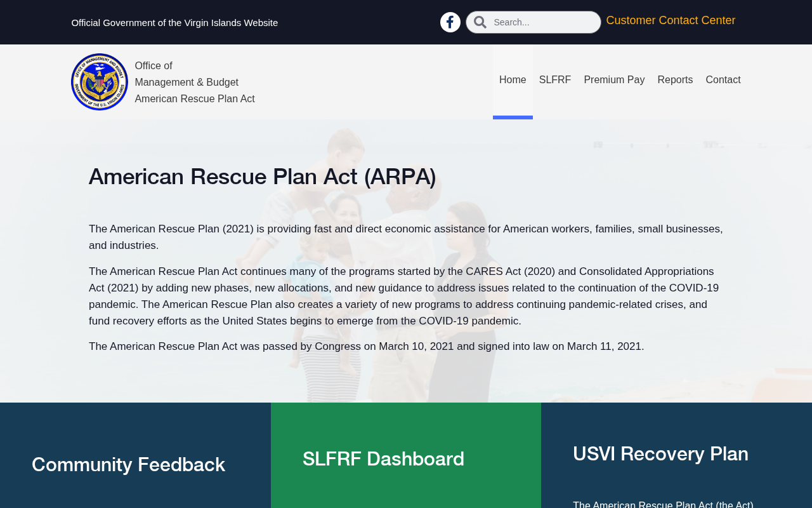Open the SLFRF menu item

555,80
